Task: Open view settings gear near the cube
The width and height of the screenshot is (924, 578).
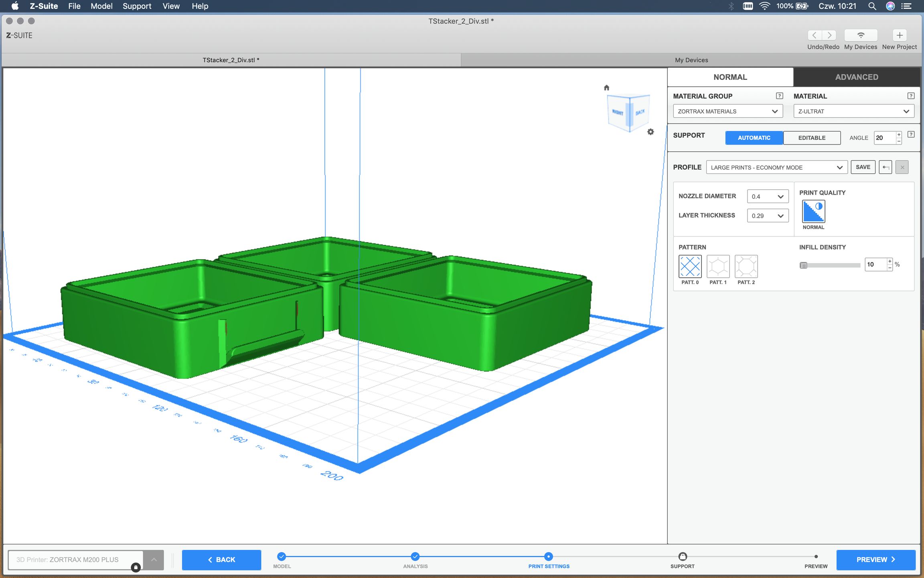Action: [x=650, y=132]
